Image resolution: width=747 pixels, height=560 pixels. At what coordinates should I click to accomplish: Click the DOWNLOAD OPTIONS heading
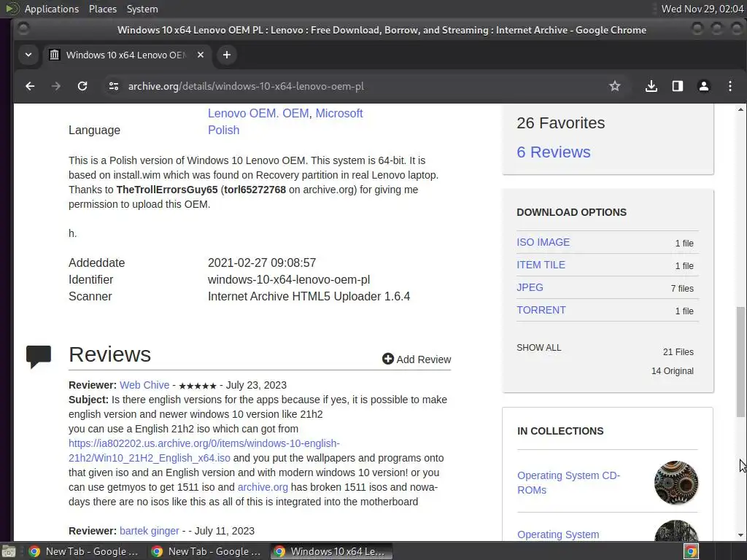[x=571, y=212]
